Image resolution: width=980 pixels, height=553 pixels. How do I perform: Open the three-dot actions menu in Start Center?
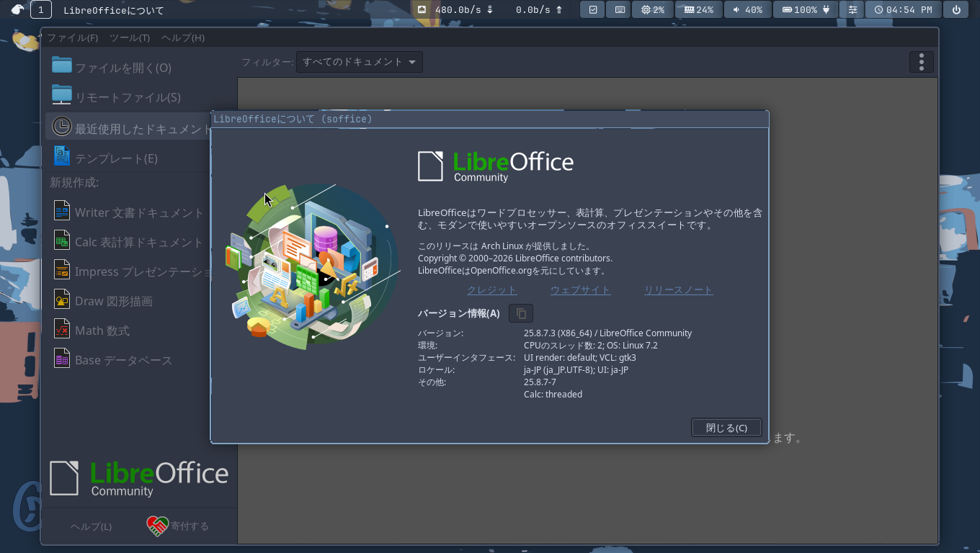(x=922, y=62)
